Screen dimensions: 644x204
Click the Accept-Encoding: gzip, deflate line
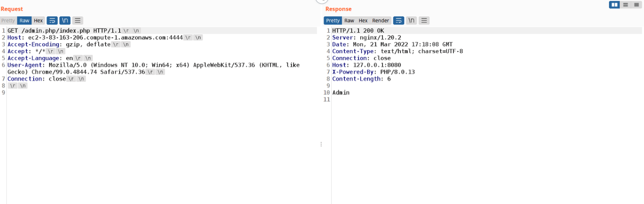coord(59,45)
